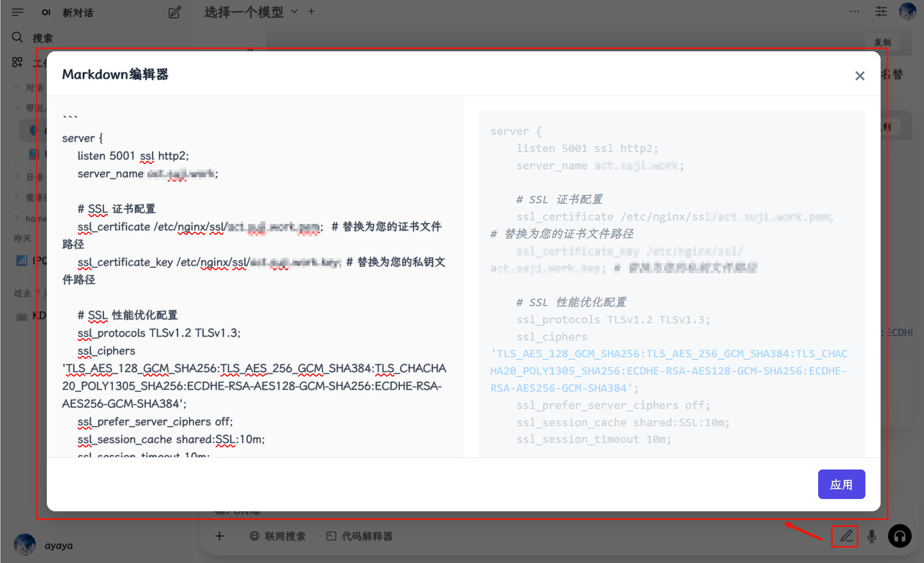
Task: Toggle 代码解释器 code interpreter
Action: (359, 536)
